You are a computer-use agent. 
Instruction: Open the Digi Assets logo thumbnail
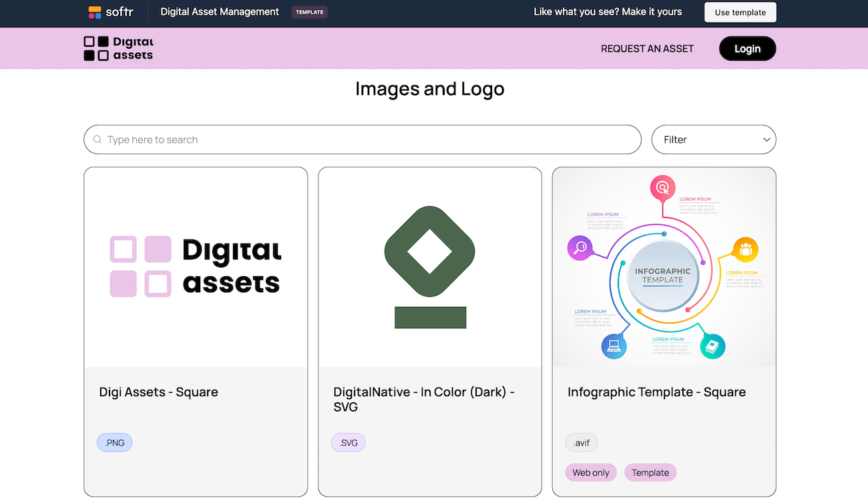(x=196, y=267)
